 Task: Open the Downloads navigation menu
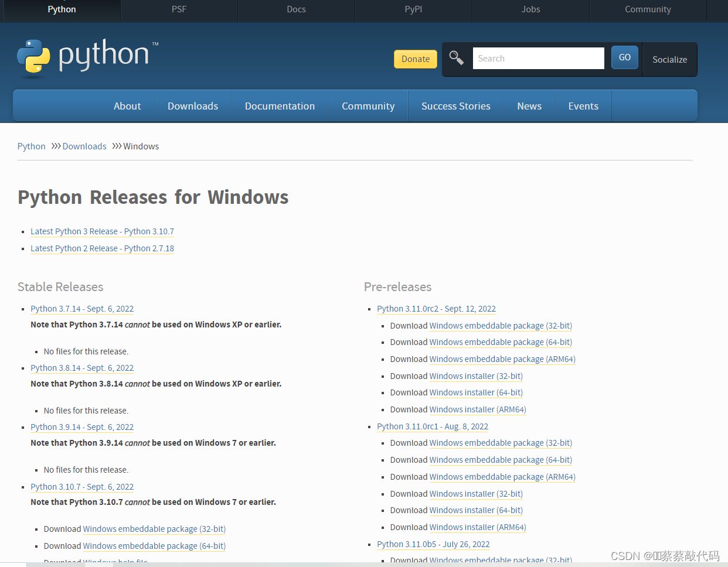point(193,106)
